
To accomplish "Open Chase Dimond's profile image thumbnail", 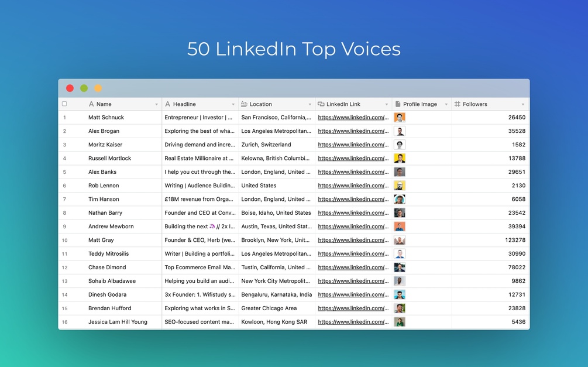I will click(x=400, y=267).
